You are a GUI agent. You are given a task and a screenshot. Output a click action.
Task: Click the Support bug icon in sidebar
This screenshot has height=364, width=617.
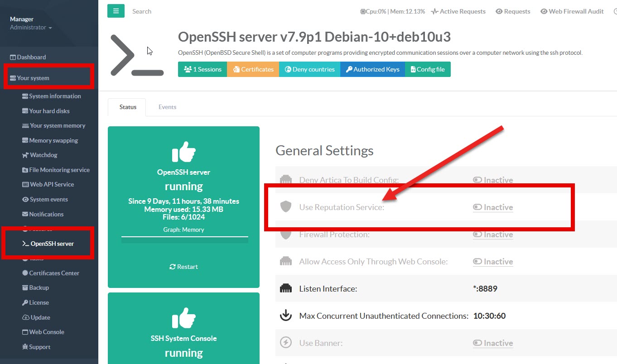click(x=25, y=347)
